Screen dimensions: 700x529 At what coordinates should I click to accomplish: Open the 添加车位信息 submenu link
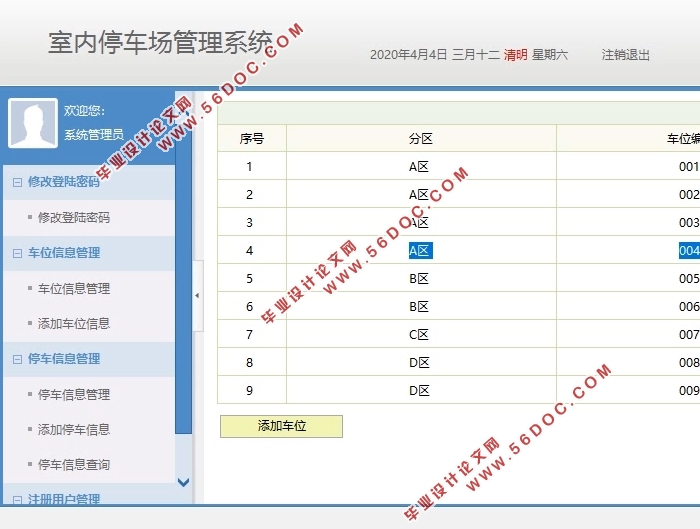(74, 324)
